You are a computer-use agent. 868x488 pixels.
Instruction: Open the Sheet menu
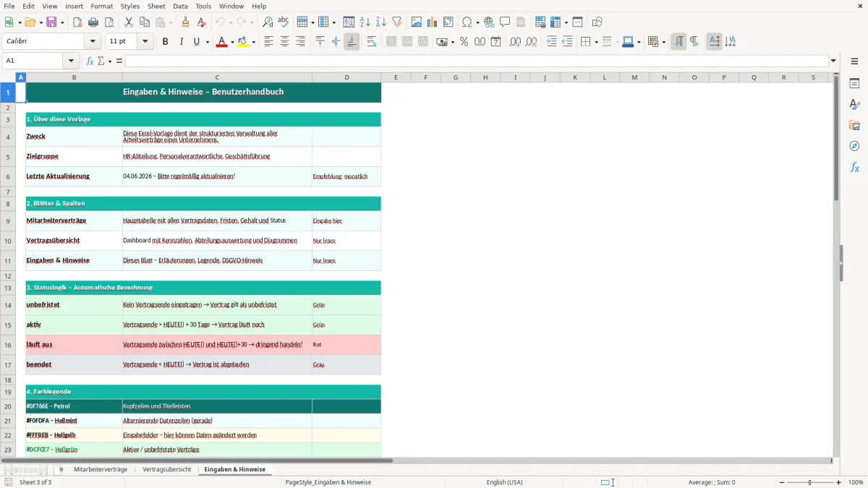pyautogui.click(x=156, y=6)
